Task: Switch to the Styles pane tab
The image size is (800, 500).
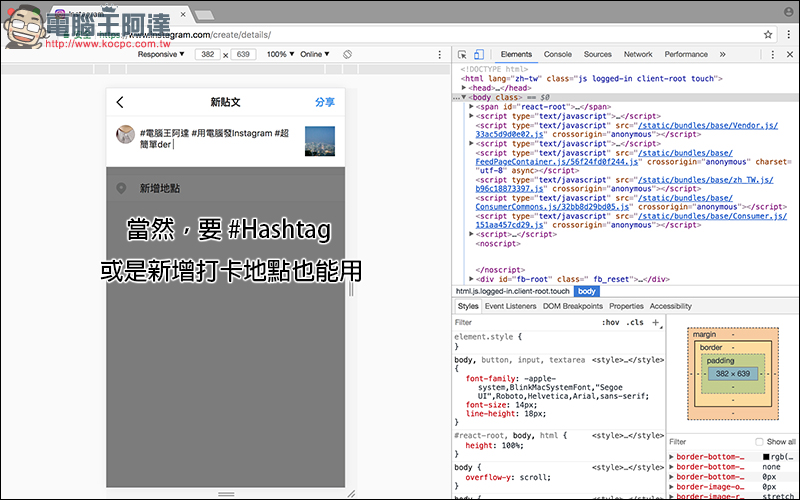Action: [x=467, y=306]
